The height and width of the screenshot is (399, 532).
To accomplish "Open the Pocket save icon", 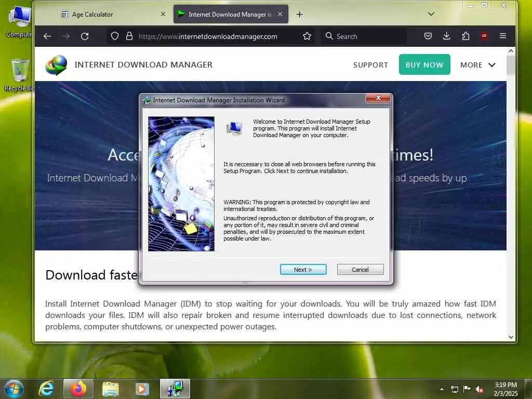I will [x=428, y=36].
